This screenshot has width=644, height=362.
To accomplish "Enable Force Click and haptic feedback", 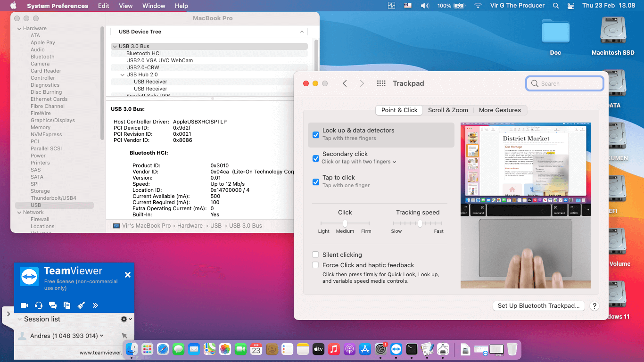I will coord(315,265).
